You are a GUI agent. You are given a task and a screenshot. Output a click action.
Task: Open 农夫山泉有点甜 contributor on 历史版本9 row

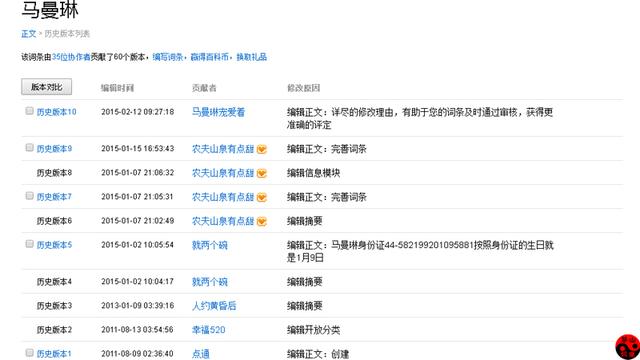pos(223,149)
